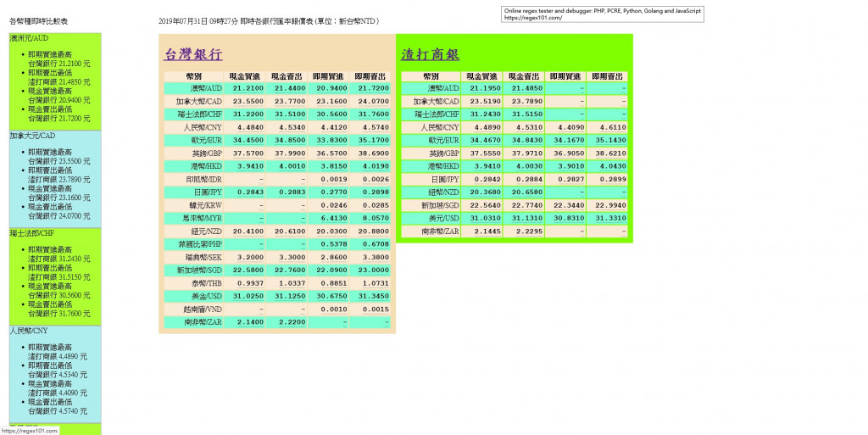The height and width of the screenshot is (435, 868).
Task: Select 南非幣/ZAR row label in 台灣銀行 table
Action: (x=203, y=322)
